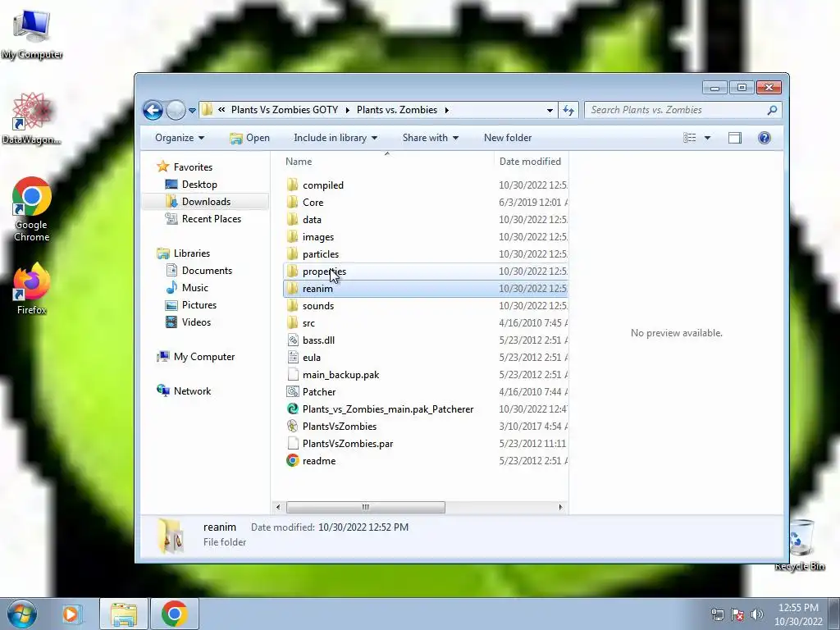Viewport: 840px width, 630px height.
Task: Select the readme Chrome file icon
Action: pos(293,461)
